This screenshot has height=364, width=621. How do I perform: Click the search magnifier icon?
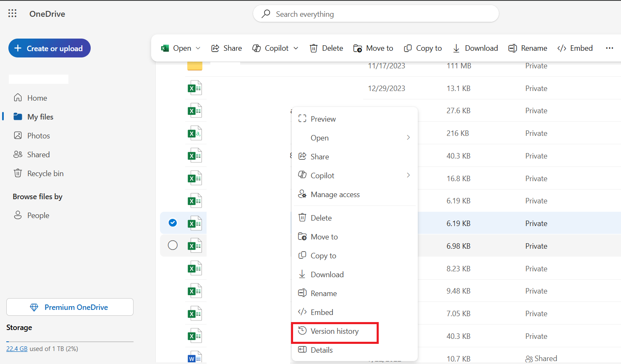(266, 14)
